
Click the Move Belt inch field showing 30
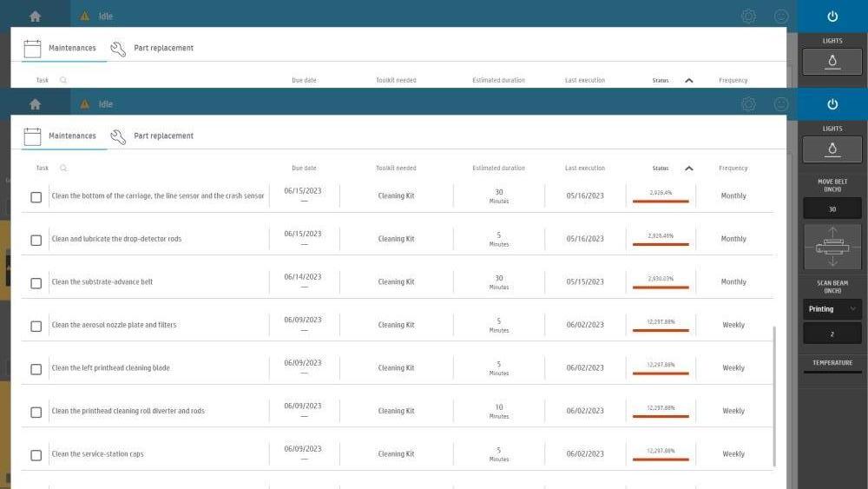click(x=832, y=209)
